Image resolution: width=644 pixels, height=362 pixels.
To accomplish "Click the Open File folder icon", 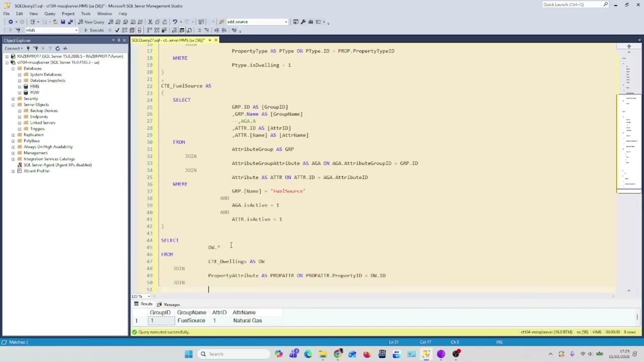I will pyautogui.click(x=55, y=22).
